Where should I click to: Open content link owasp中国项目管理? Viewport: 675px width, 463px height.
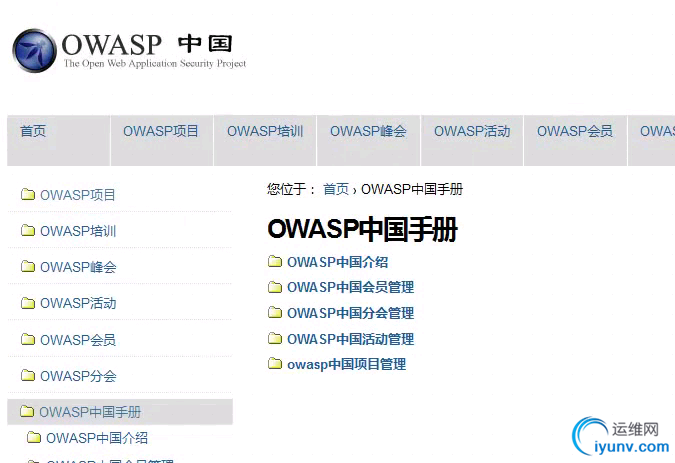click(x=347, y=364)
